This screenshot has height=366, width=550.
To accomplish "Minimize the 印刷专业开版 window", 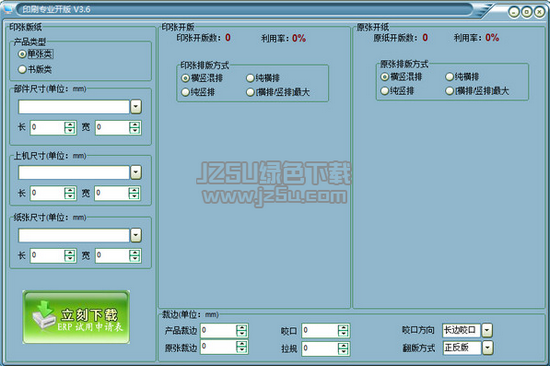I will 514,13.
